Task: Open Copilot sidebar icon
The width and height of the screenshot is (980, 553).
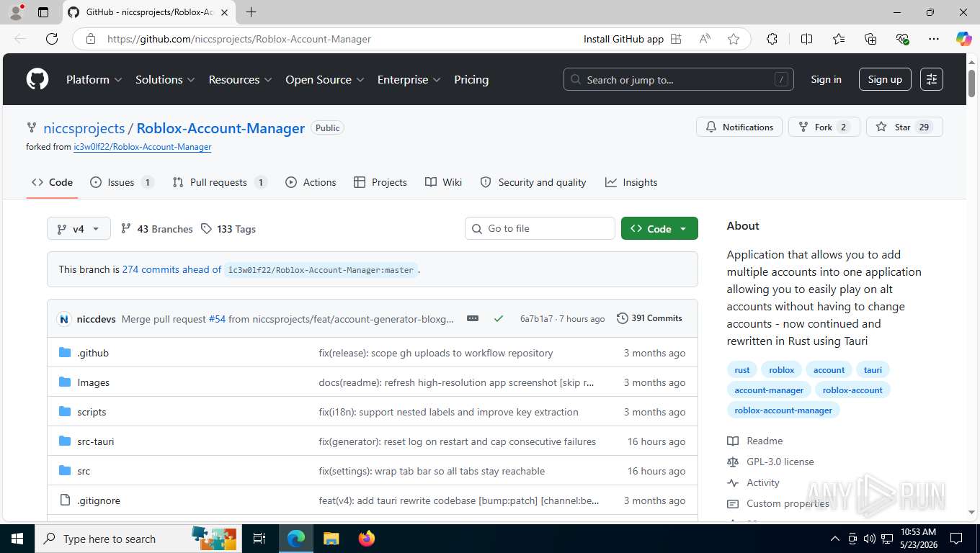Action: pos(964,39)
